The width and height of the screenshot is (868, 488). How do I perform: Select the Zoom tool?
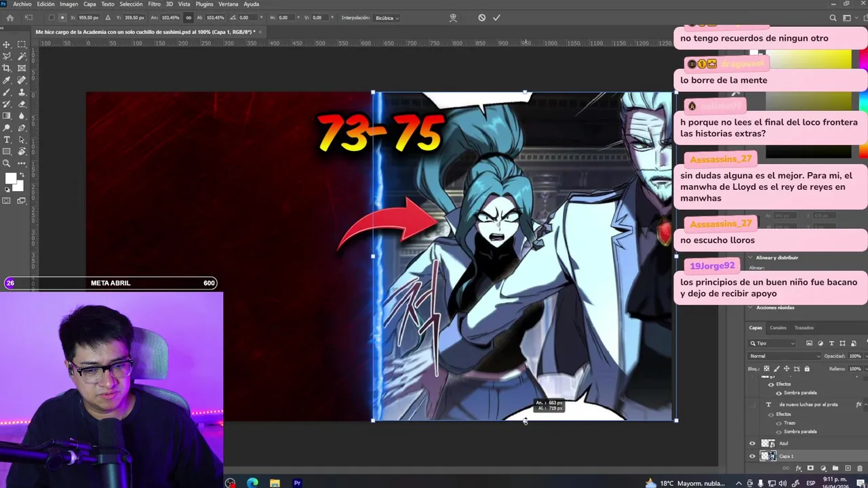[x=7, y=163]
